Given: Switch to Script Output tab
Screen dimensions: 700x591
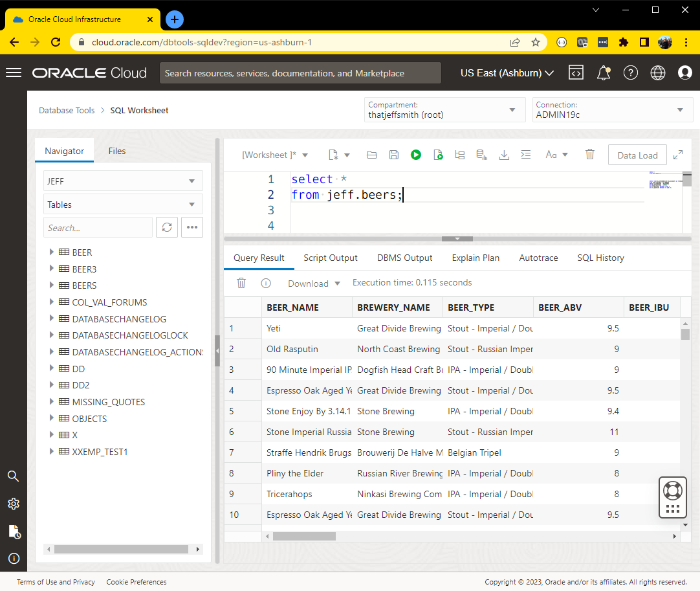Looking at the screenshot, I should tap(331, 258).
